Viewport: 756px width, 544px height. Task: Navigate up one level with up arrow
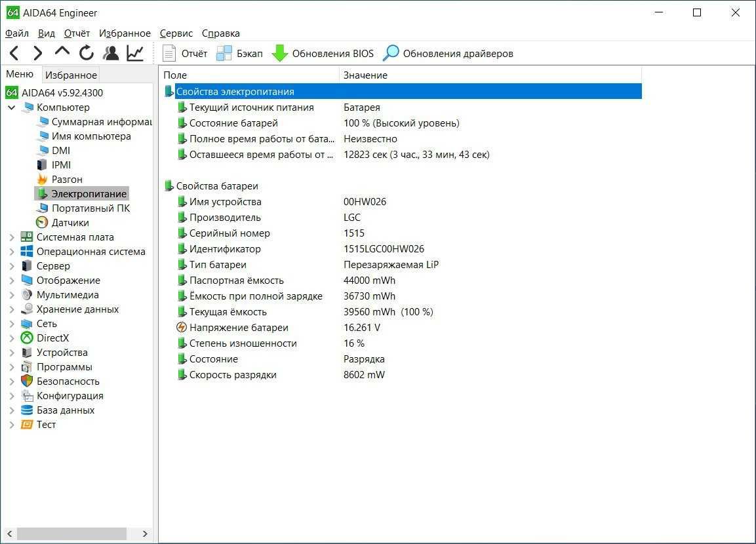pyautogui.click(x=62, y=52)
